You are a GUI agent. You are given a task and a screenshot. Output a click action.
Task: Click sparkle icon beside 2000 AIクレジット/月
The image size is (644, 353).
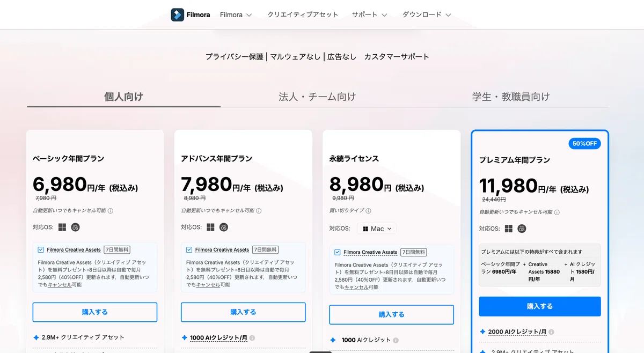[x=482, y=332]
